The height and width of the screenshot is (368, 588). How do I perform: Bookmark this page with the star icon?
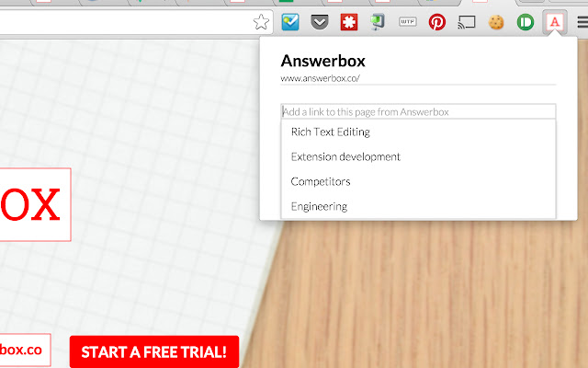point(261,22)
